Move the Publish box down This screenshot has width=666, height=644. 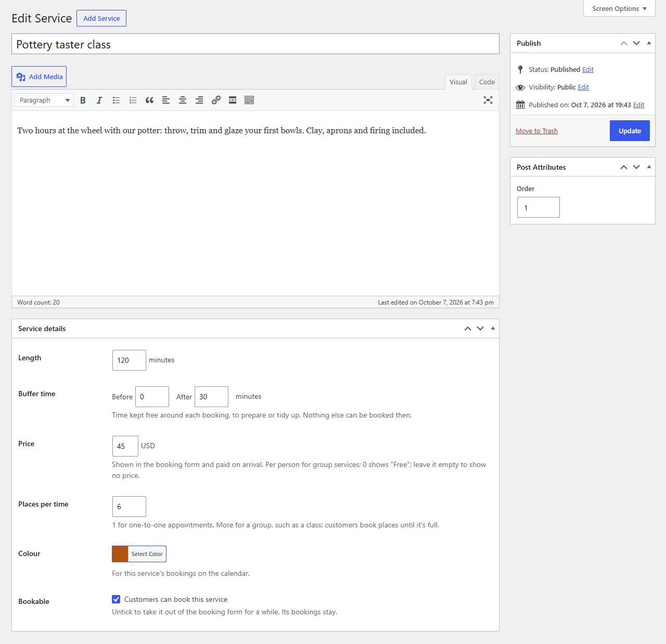(636, 43)
